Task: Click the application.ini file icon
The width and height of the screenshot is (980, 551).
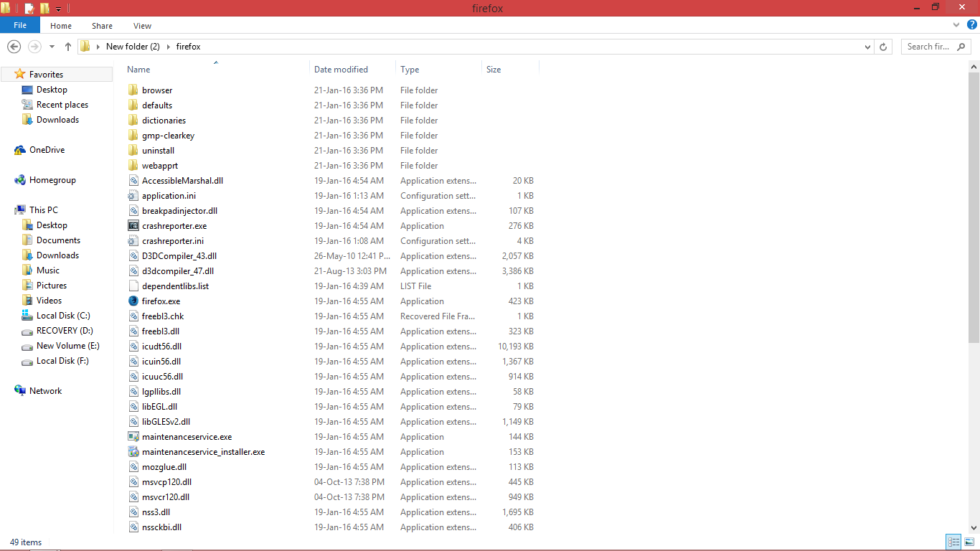Action: 133,196
